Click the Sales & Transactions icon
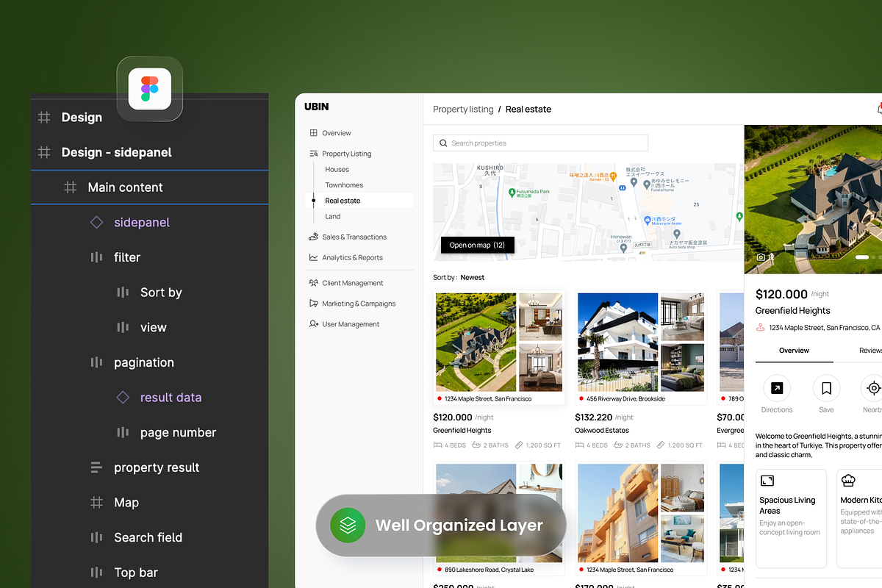Image resolution: width=882 pixels, height=588 pixels. [x=314, y=237]
